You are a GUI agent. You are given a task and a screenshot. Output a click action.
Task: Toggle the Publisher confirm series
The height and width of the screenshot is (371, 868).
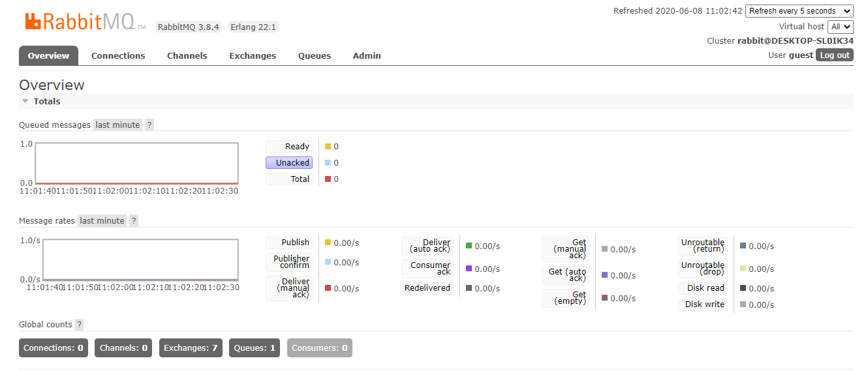(289, 262)
